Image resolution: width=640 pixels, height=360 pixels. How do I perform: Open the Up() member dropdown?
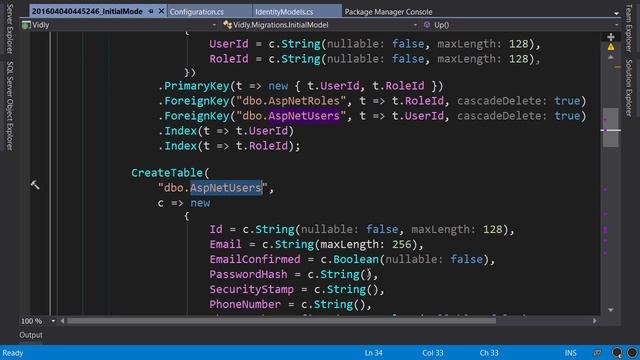tap(616, 25)
